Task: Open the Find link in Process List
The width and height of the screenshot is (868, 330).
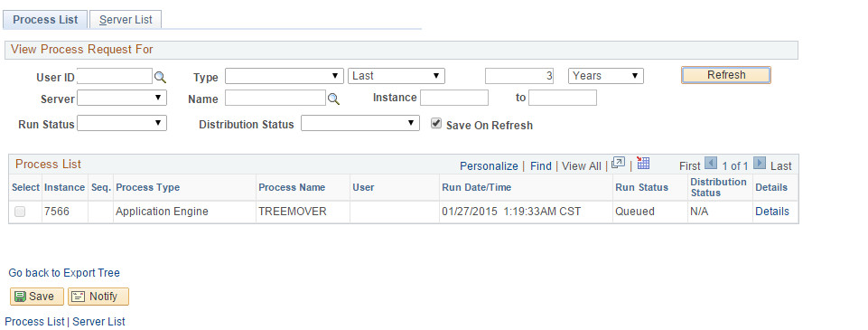Action: pyautogui.click(x=541, y=165)
